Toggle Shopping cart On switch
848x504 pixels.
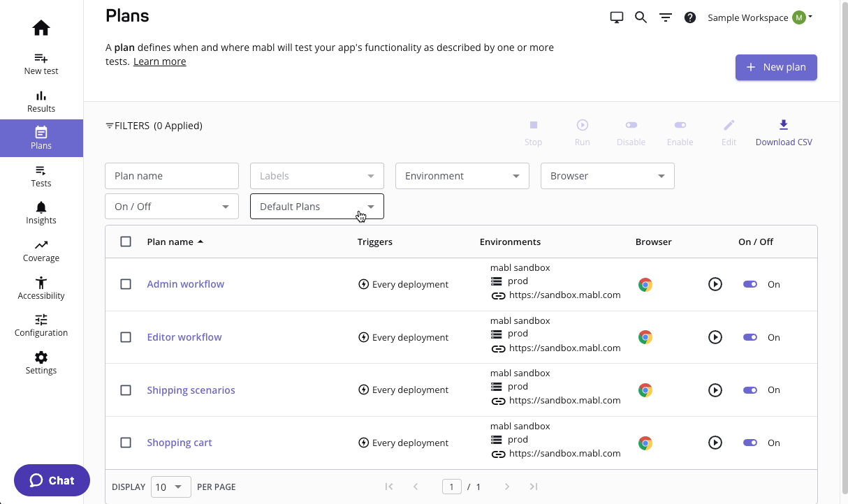750,443
